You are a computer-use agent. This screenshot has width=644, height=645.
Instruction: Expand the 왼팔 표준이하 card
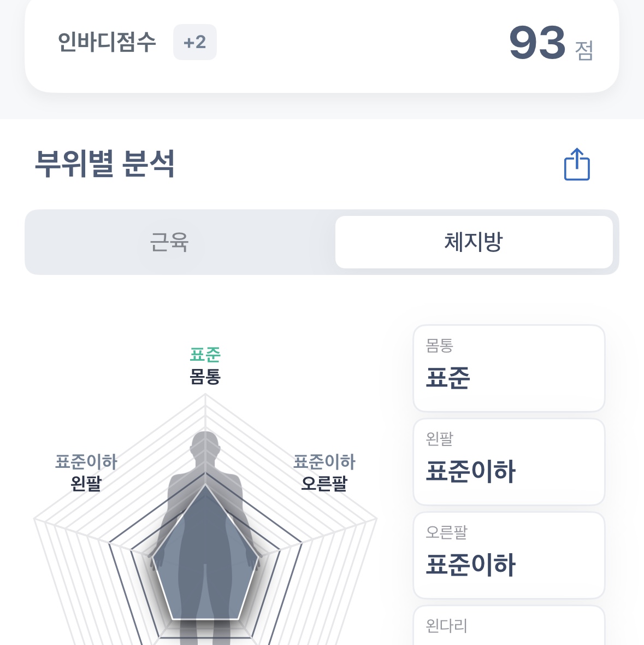pyautogui.click(x=508, y=461)
